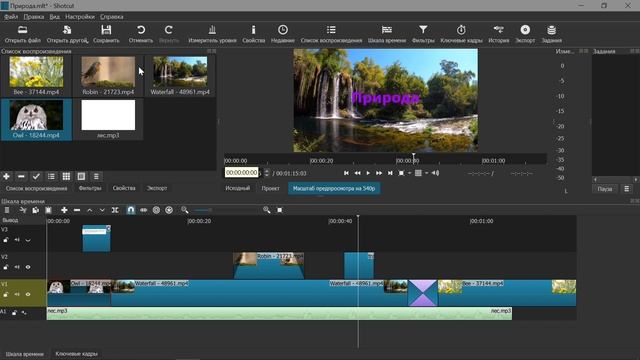Save the project with the floppy disk icon

(x=106, y=30)
